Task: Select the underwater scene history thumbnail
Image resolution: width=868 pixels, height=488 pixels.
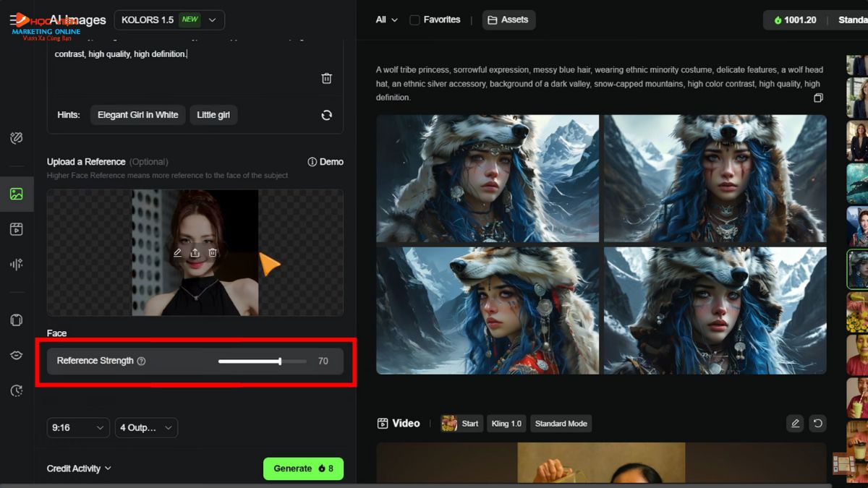Action: (858, 184)
